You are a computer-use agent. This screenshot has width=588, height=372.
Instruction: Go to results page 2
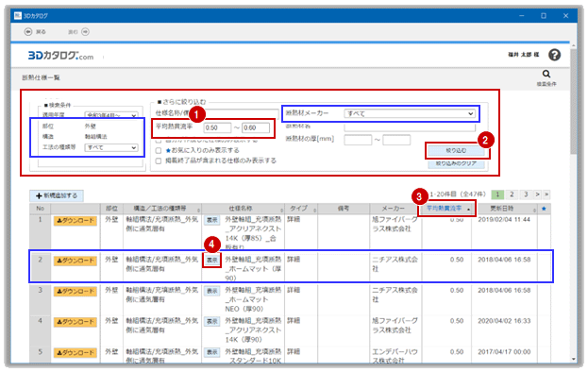[x=512, y=194]
